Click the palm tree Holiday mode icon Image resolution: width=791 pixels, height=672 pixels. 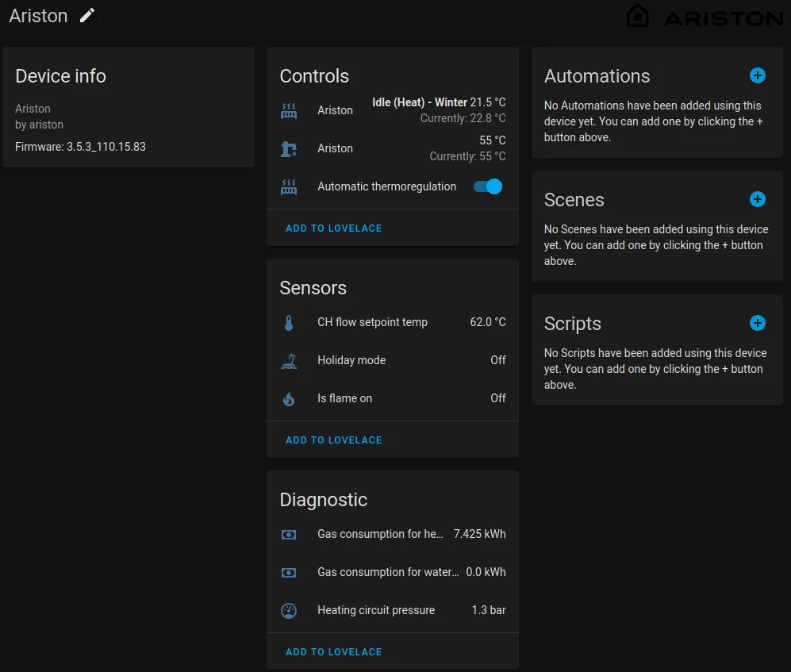click(x=289, y=361)
